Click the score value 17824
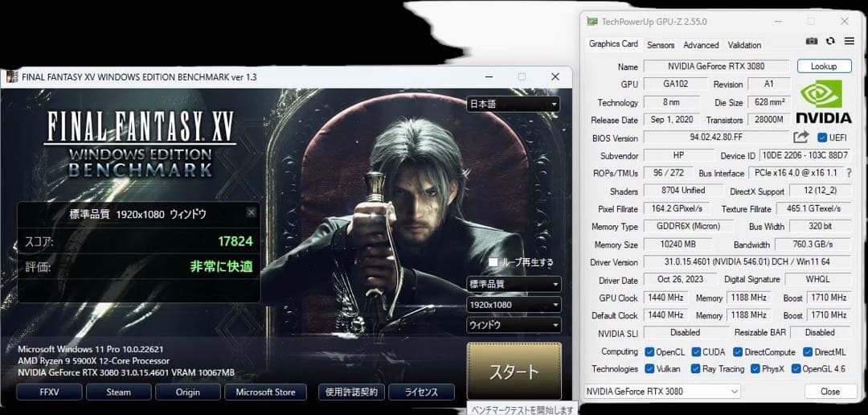The height and width of the screenshot is (415, 868). point(235,241)
